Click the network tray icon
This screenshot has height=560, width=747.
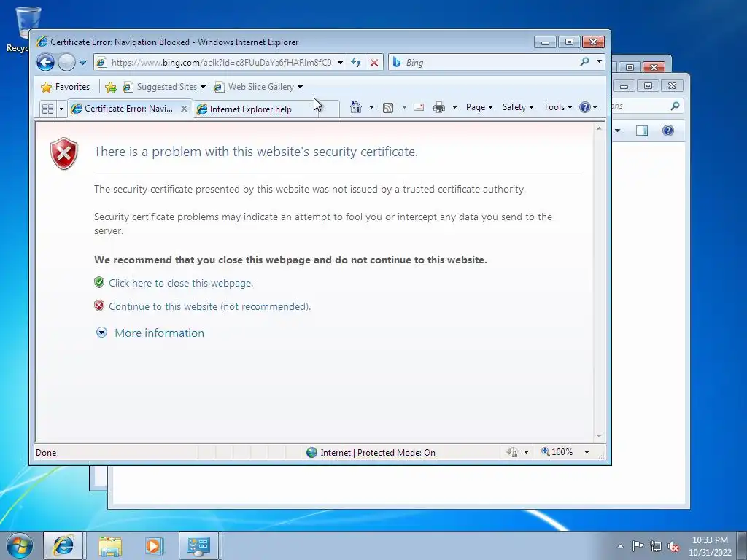pyautogui.click(x=656, y=546)
